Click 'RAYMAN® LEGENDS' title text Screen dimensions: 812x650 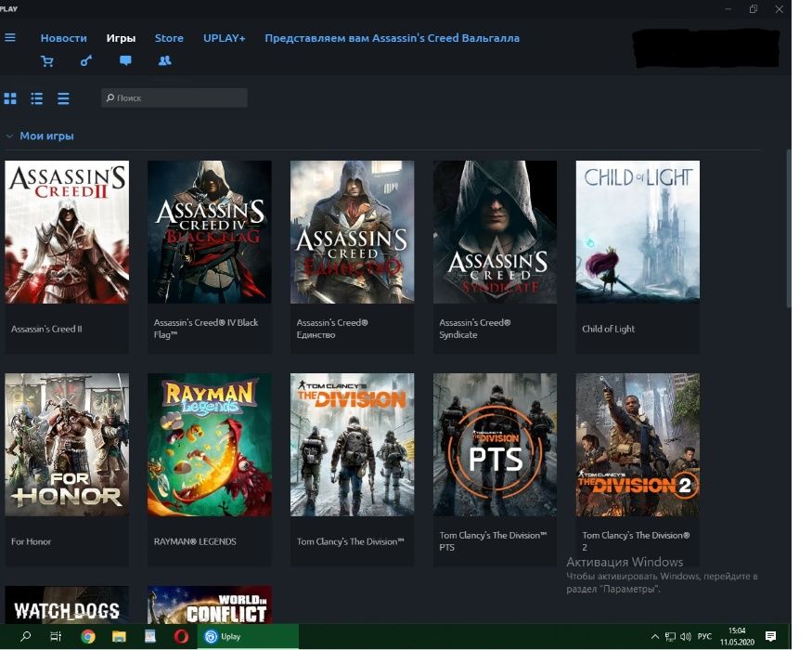[x=195, y=541]
